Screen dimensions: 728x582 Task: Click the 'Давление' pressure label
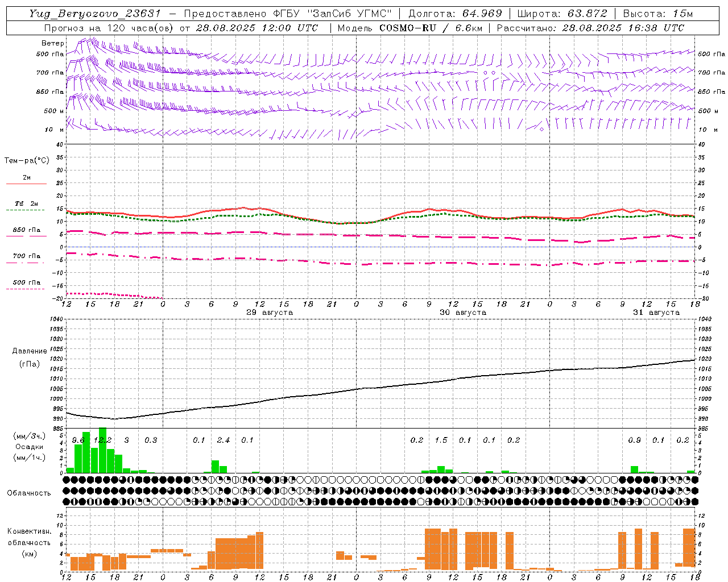(30, 351)
